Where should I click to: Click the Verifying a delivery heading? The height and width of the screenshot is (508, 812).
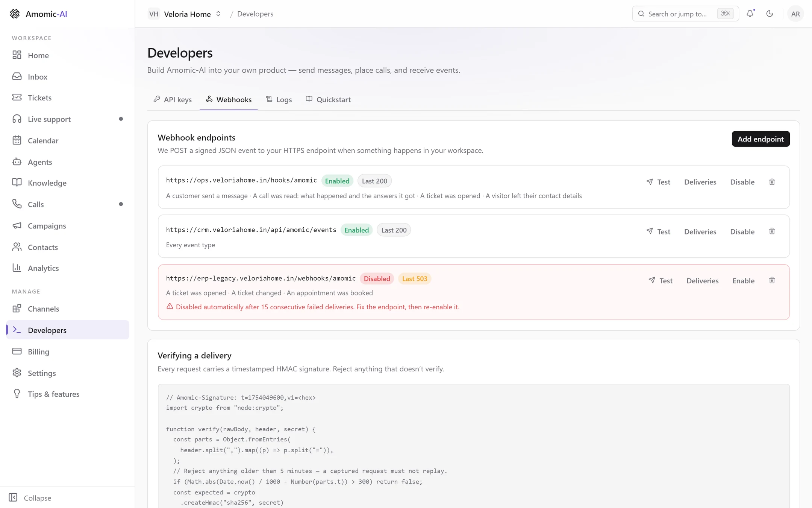(x=194, y=356)
